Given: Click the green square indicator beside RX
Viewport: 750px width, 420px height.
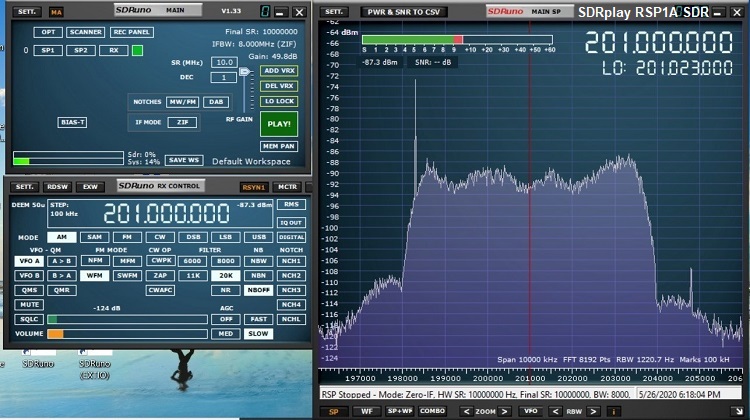Looking at the screenshot, I should (x=137, y=49).
